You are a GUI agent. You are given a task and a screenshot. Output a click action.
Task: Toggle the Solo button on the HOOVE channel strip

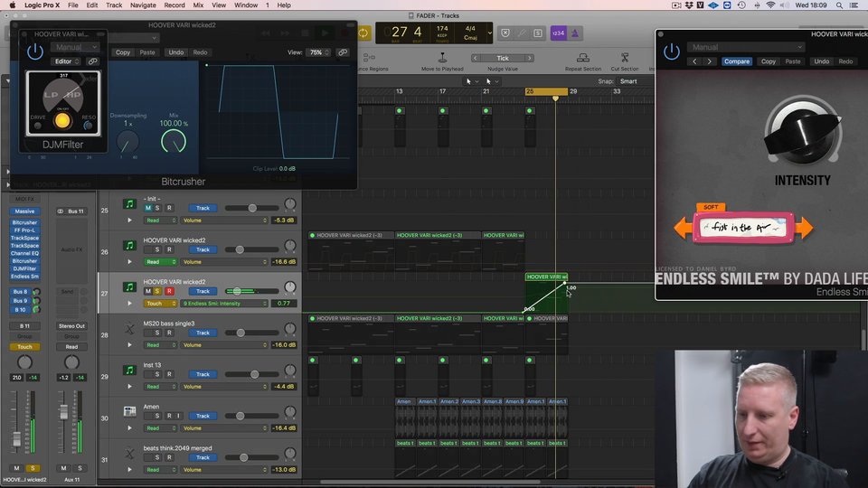pos(33,468)
